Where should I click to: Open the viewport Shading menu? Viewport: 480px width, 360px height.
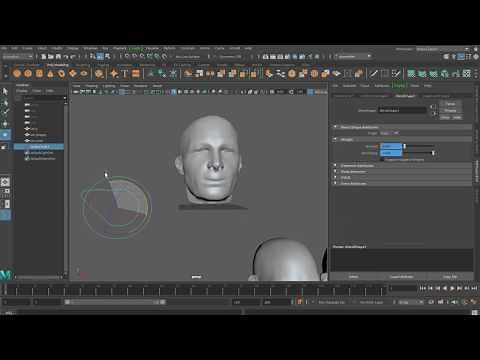[91, 86]
